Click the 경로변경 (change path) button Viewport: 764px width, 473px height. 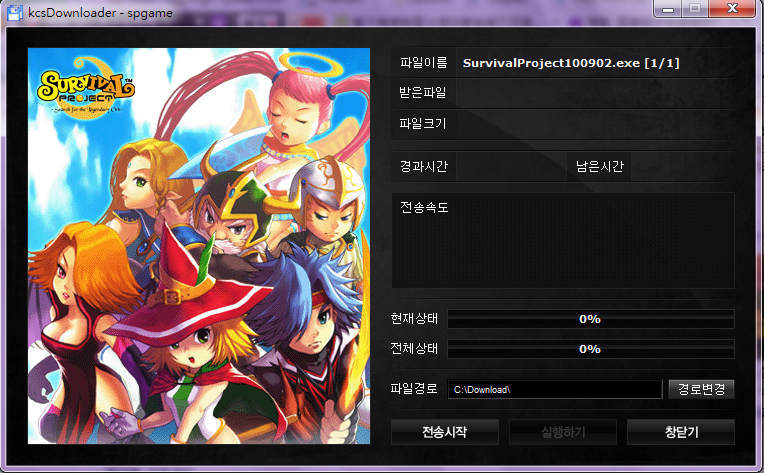tap(701, 389)
